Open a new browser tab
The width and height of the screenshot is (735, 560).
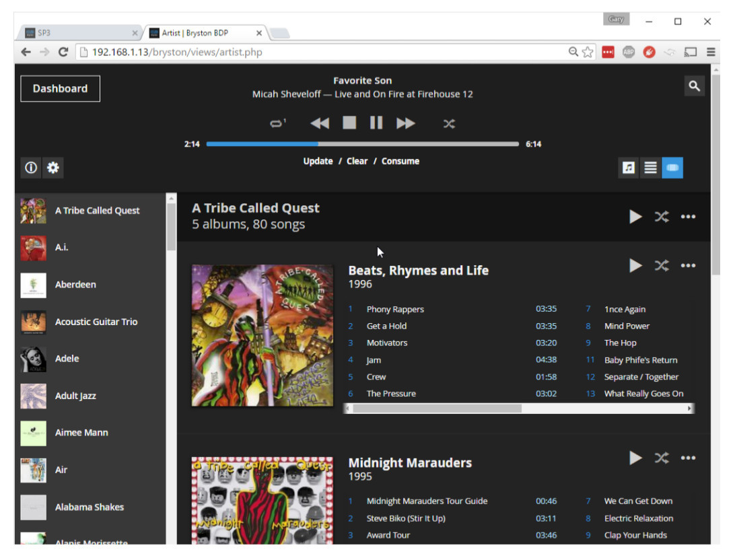280,33
